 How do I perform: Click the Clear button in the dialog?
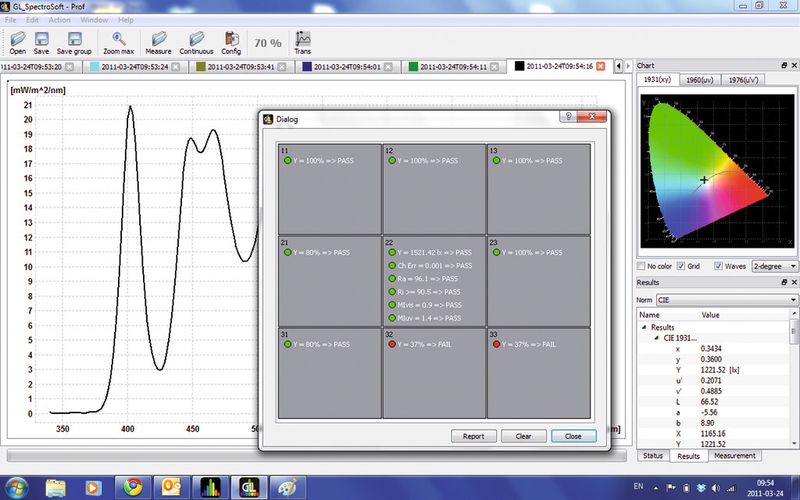pos(523,436)
